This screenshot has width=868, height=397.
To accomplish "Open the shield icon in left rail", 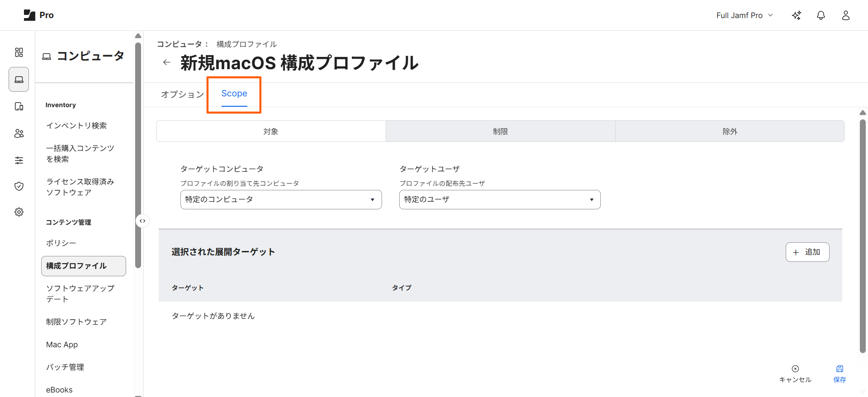I will point(19,186).
